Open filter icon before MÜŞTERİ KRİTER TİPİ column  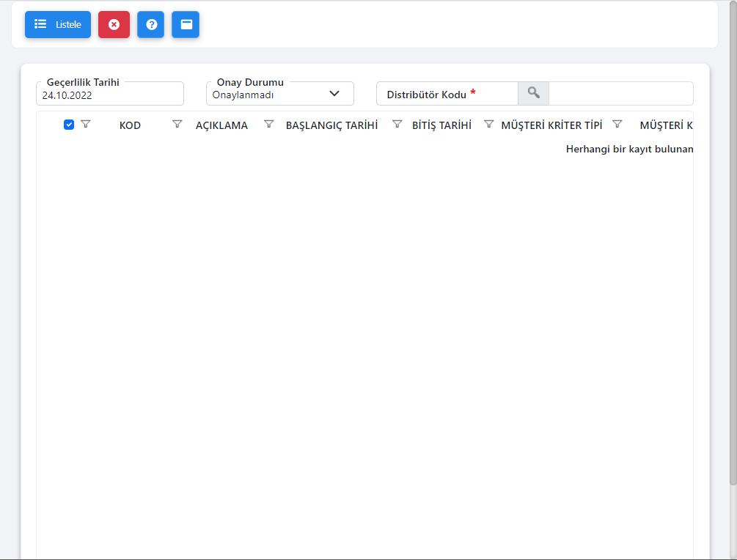click(489, 124)
